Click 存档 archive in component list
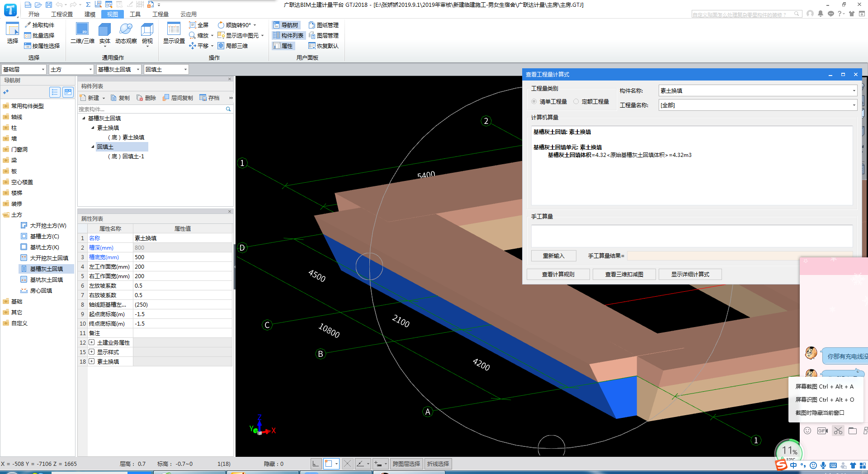Screen dimensions: 868x474 point(210,98)
